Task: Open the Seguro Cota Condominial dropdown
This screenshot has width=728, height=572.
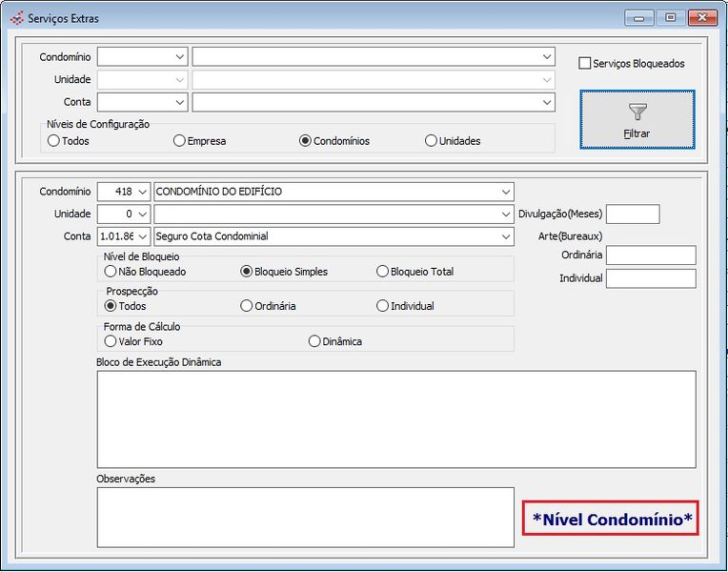Action: (505, 236)
